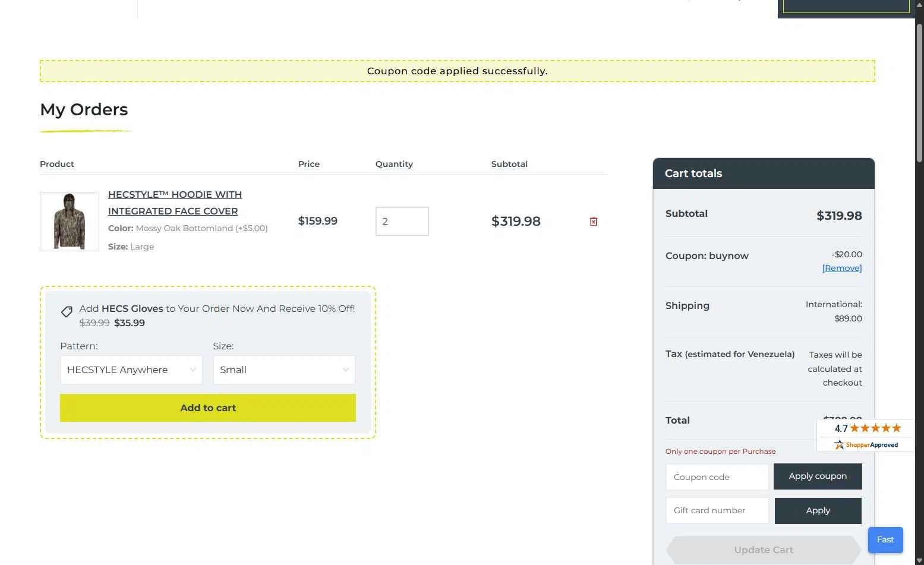The height and width of the screenshot is (565, 924).
Task: Click the Cart totals subtotal $319.98
Action: click(x=839, y=216)
